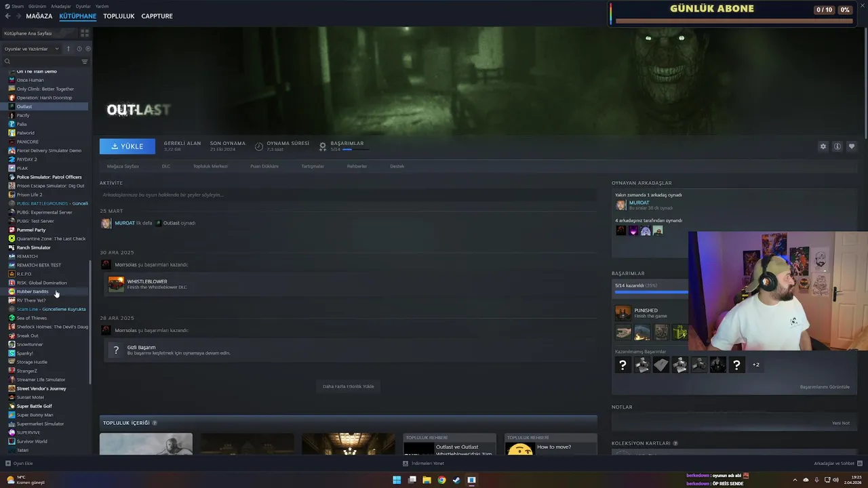Open Steam from the taskbar
This screenshot has width=868, height=488.
tap(456, 480)
